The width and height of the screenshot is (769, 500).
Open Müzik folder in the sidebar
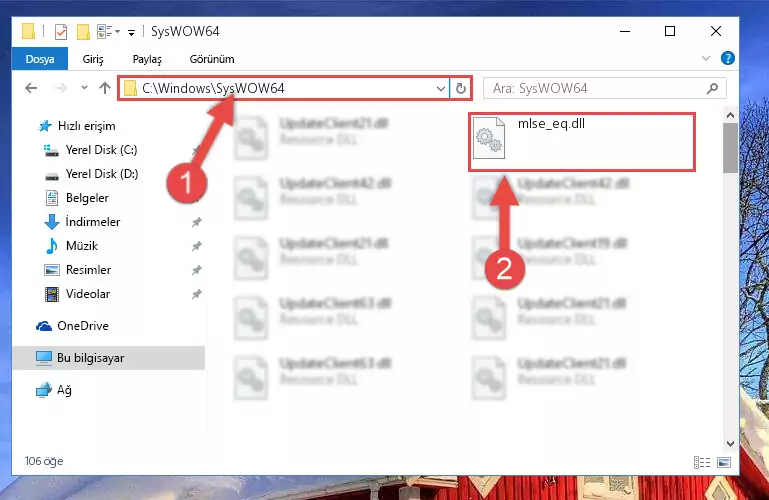click(81, 246)
